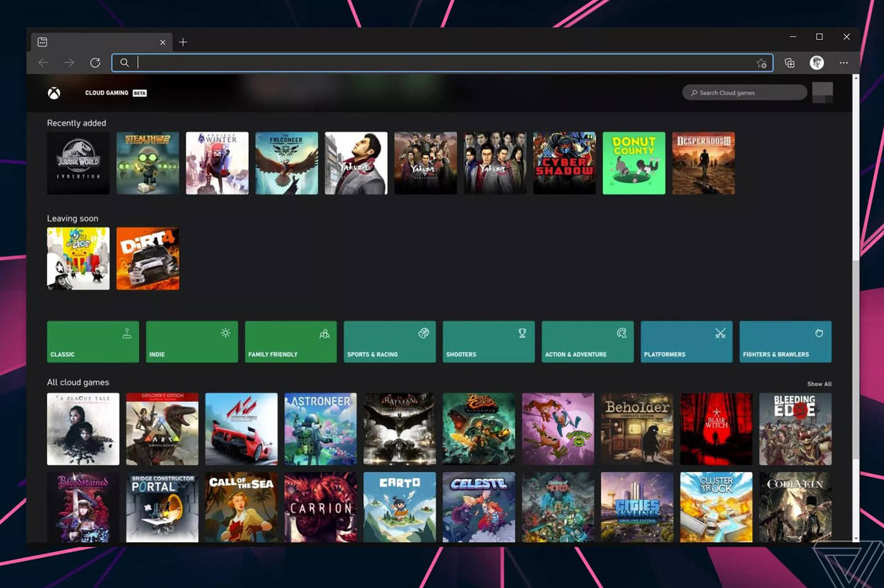Select the Shooters category tile

click(489, 342)
